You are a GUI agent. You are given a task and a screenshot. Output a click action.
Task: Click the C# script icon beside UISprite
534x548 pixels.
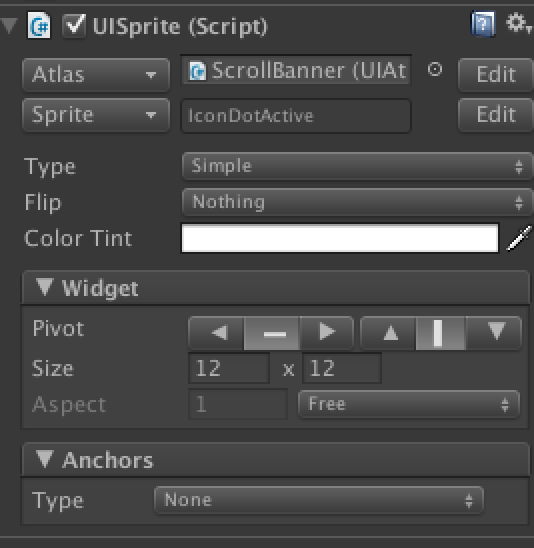39,25
